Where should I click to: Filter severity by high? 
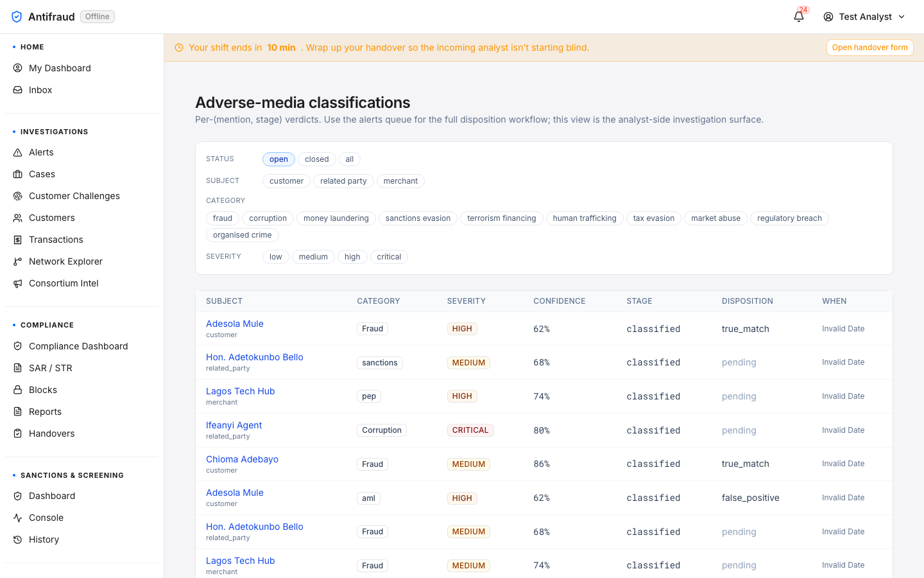(x=352, y=257)
